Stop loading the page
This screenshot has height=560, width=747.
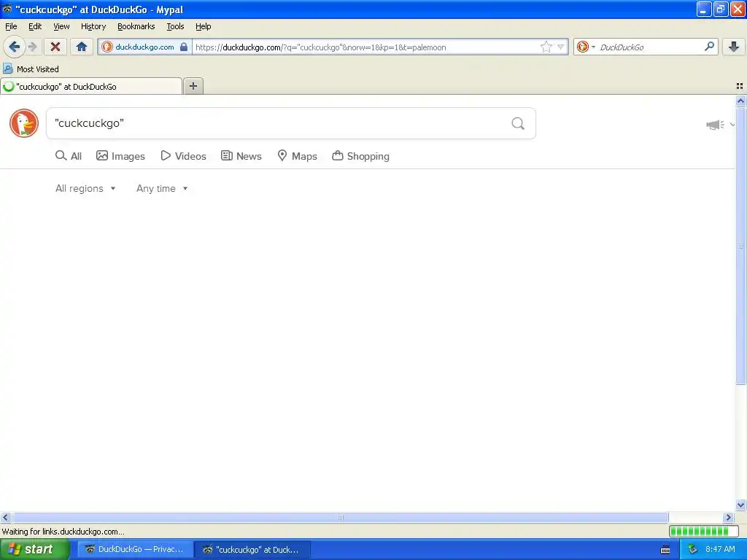point(55,47)
